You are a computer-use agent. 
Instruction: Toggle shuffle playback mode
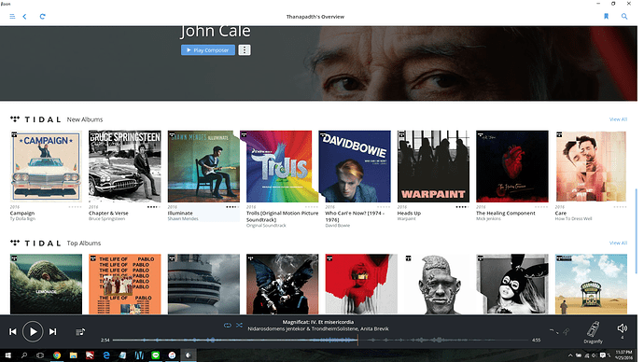tap(239, 325)
